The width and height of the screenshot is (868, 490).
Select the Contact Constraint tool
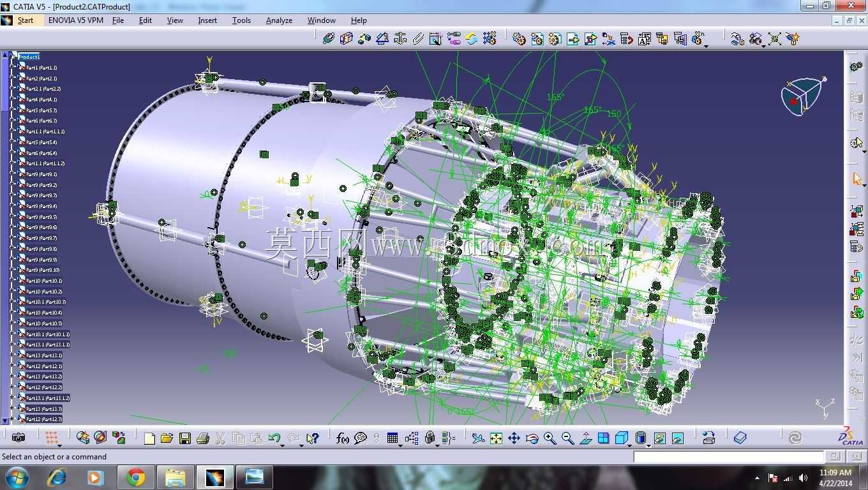(346, 39)
